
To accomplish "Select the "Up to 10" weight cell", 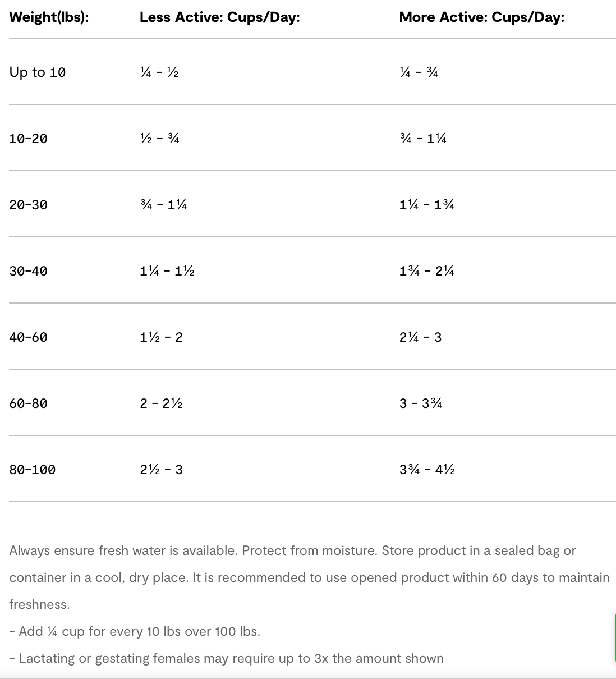I will (x=38, y=72).
